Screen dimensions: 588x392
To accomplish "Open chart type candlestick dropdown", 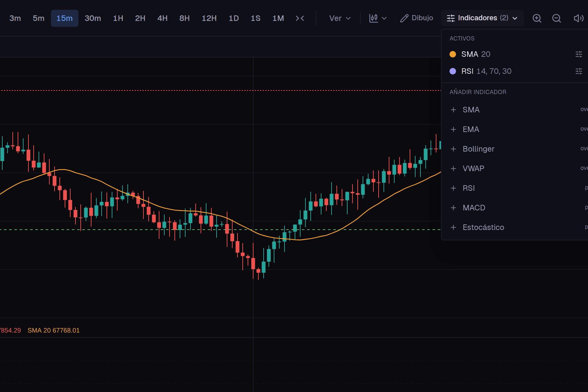I will pos(378,18).
